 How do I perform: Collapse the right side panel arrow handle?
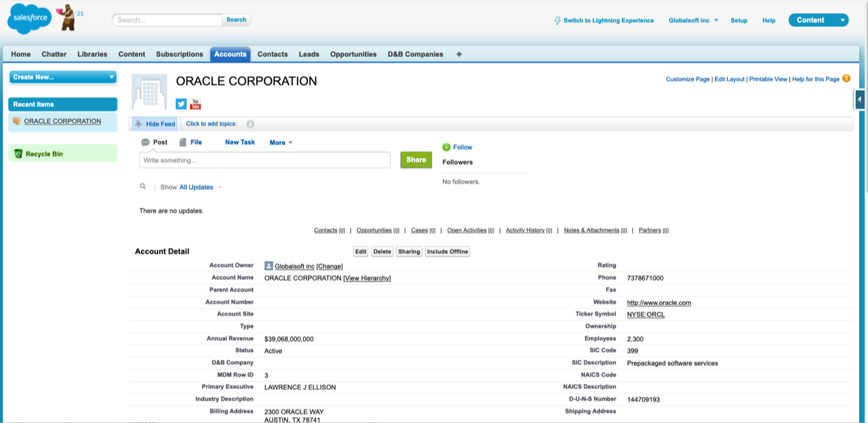pyautogui.click(x=859, y=99)
